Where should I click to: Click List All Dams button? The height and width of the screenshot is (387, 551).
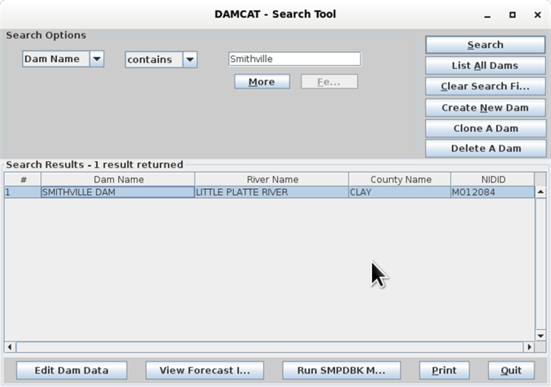(x=485, y=65)
